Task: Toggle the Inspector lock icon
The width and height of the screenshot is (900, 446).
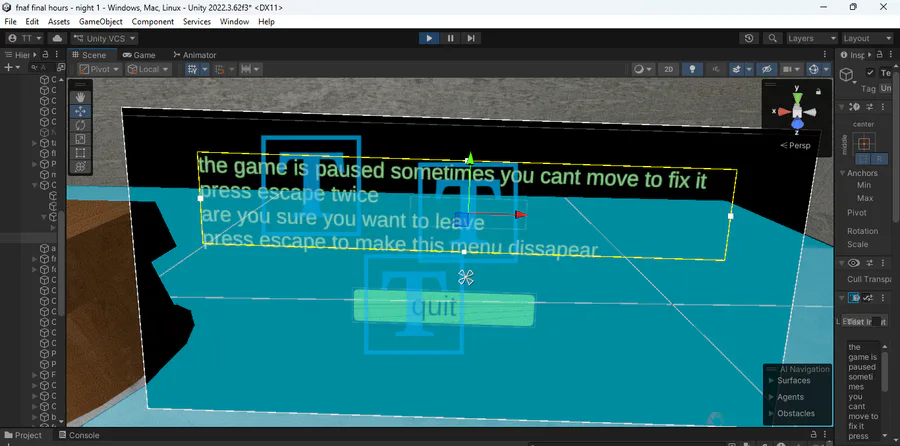Action: tap(880, 55)
